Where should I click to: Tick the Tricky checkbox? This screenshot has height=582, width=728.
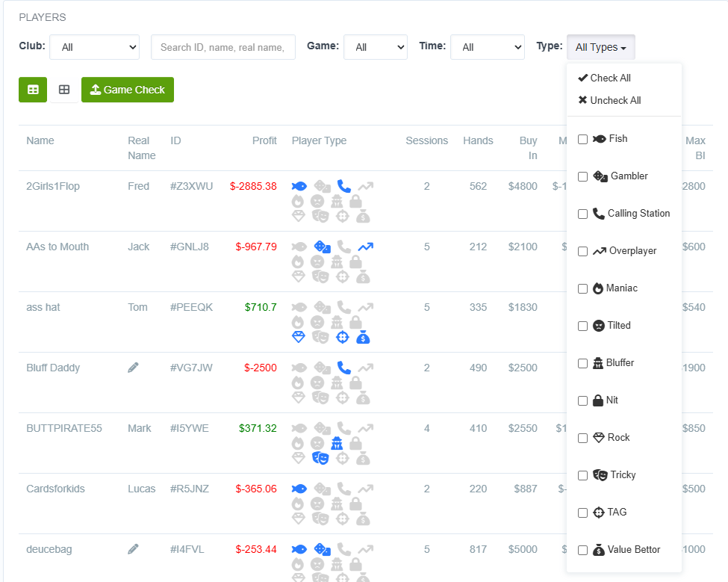coord(582,476)
